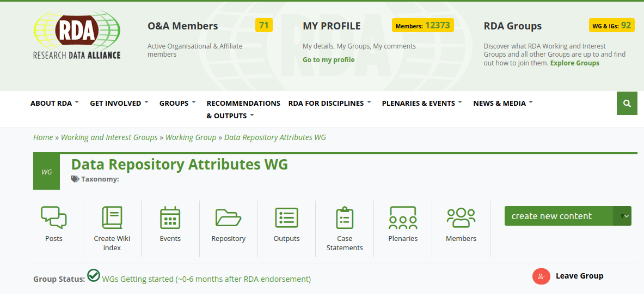Click the green Group Status checkmark icon

[x=94, y=275]
